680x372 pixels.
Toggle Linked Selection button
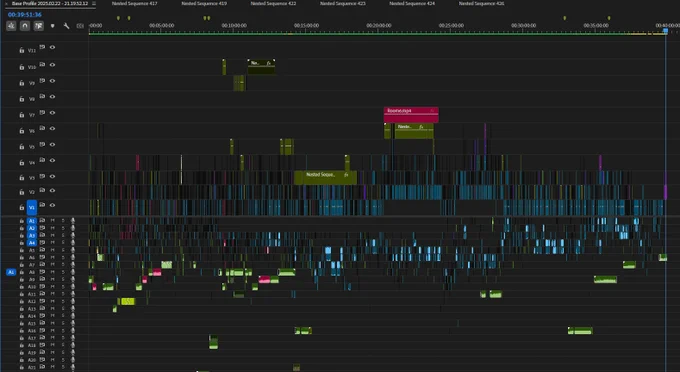[39, 26]
